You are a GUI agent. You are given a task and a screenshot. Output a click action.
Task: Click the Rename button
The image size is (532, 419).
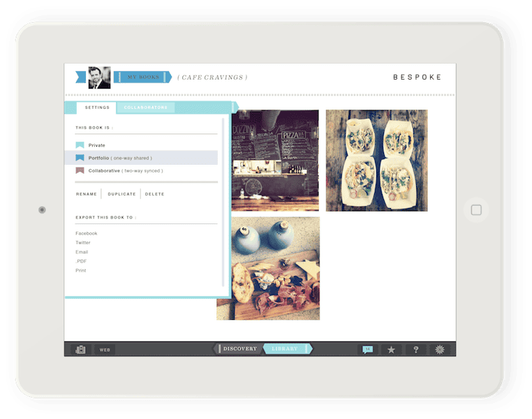[87, 194]
